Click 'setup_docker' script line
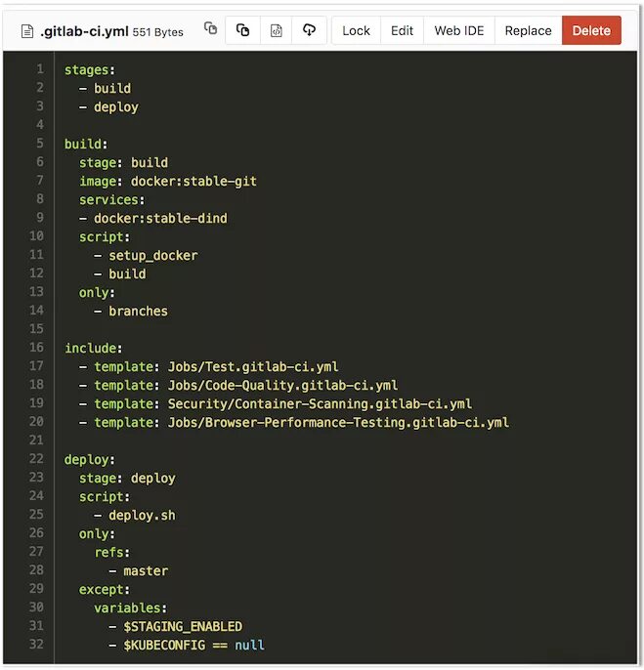644x670 pixels. [x=153, y=256]
